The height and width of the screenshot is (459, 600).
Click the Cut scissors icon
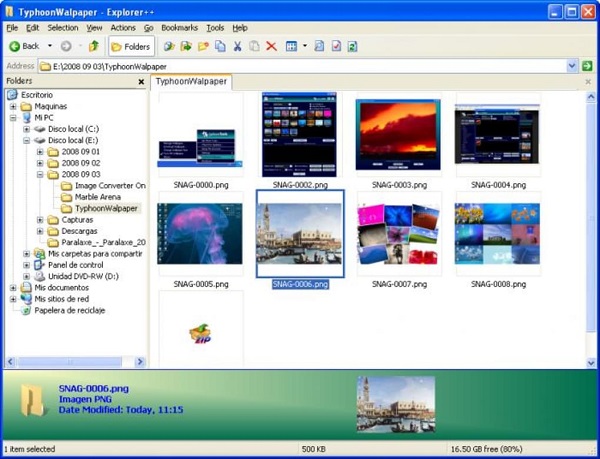coord(237,46)
